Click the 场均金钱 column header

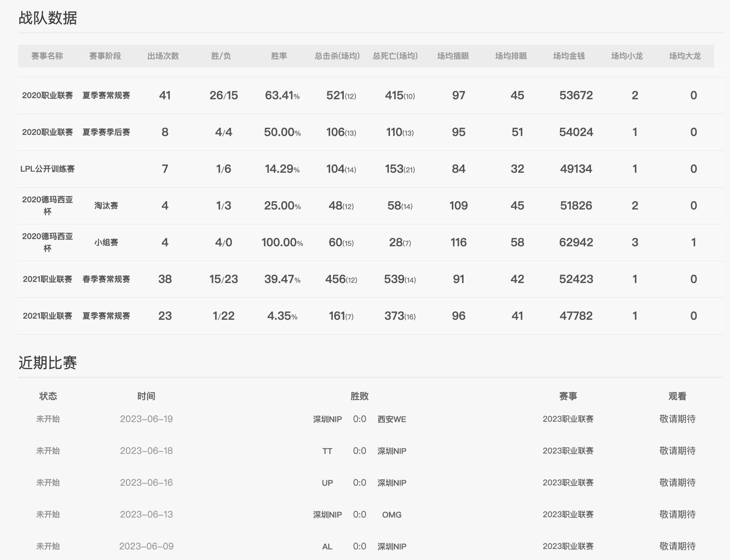[569, 56]
